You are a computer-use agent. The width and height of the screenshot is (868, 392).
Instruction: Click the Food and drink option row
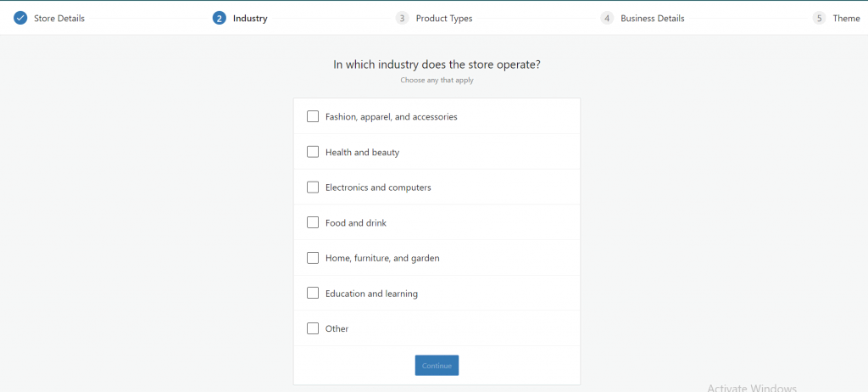click(437, 222)
